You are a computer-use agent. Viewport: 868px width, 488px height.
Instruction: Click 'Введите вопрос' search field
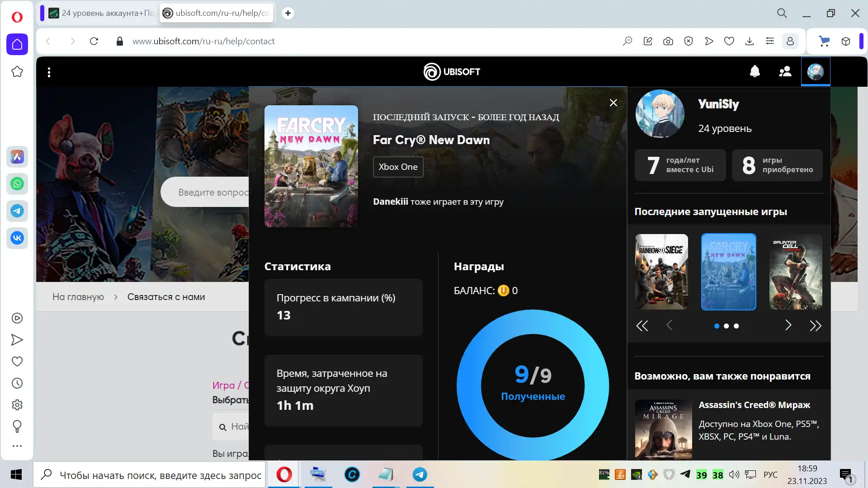pyautogui.click(x=206, y=192)
